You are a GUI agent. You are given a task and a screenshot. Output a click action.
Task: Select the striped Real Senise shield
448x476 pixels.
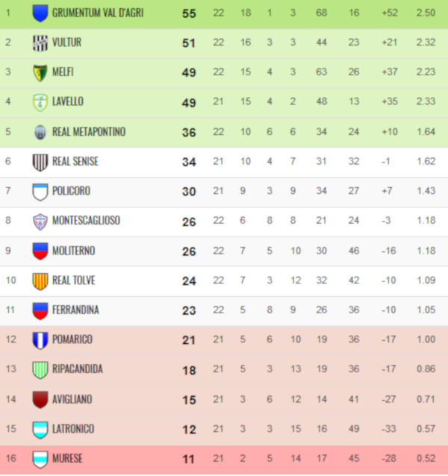(x=40, y=162)
